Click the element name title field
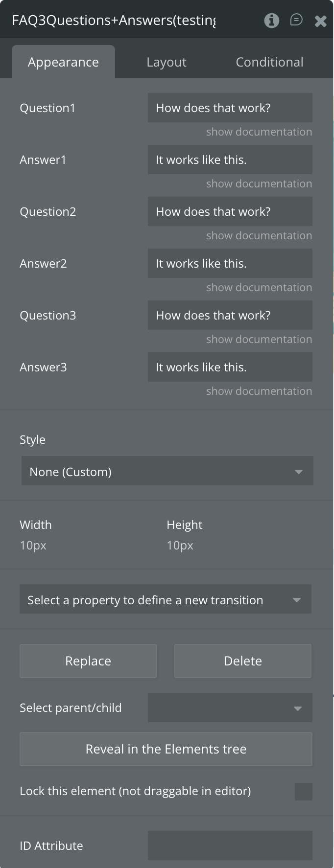Viewport: 334px width, 868px height. click(114, 20)
